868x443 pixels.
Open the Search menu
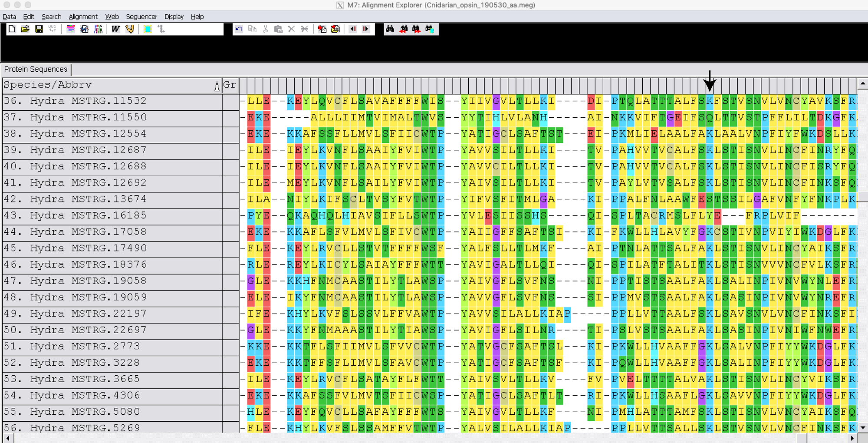tap(52, 17)
